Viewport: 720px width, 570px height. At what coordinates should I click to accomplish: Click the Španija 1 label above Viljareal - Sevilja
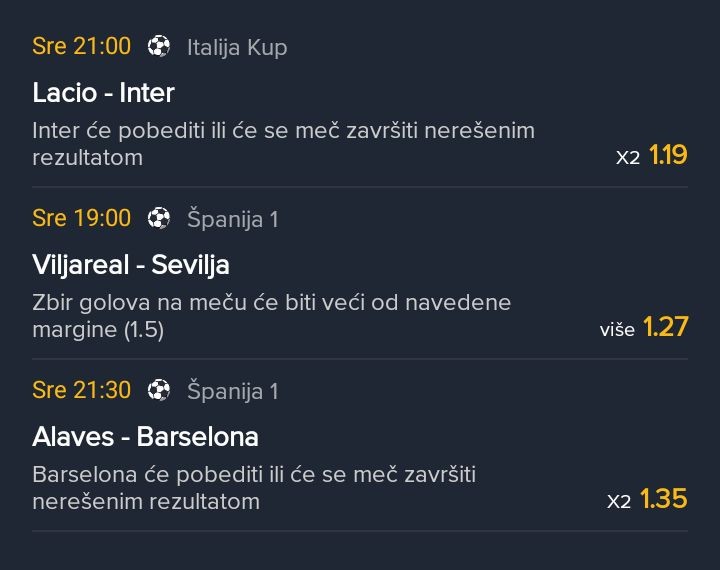pos(232,219)
